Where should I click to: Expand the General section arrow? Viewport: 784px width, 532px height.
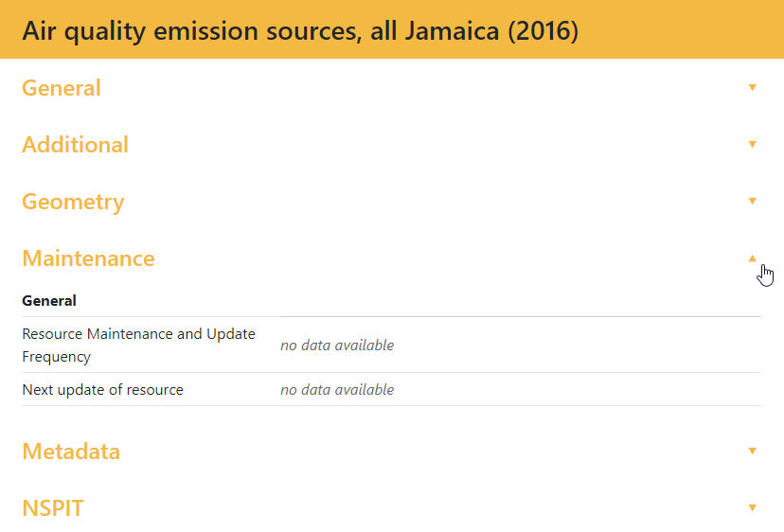(753, 87)
